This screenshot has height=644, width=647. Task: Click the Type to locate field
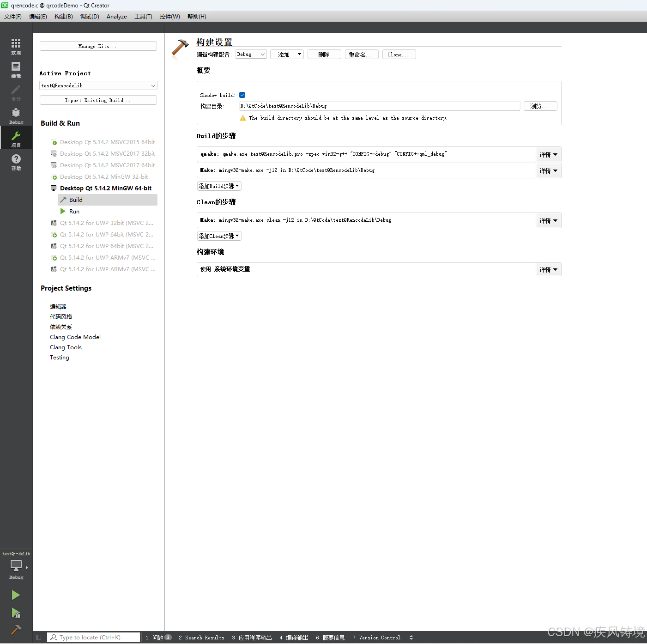pyautogui.click(x=94, y=638)
